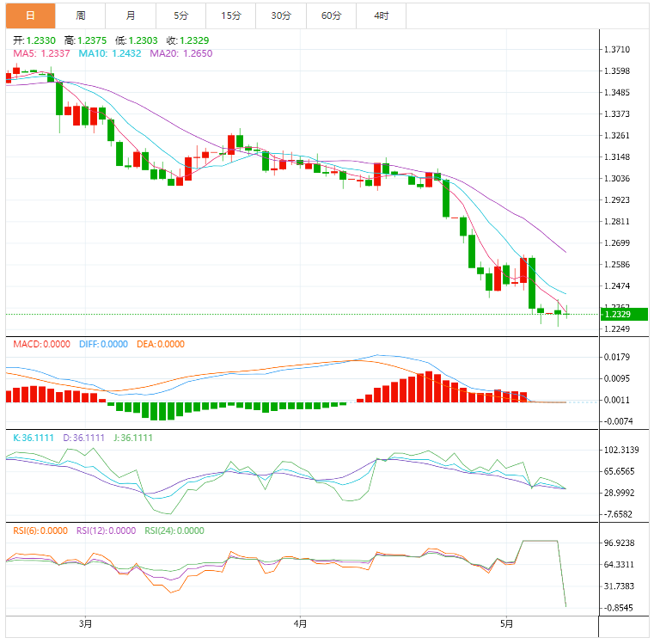
Task: Open the 15分 chart tab
Action: pos(231,15)
